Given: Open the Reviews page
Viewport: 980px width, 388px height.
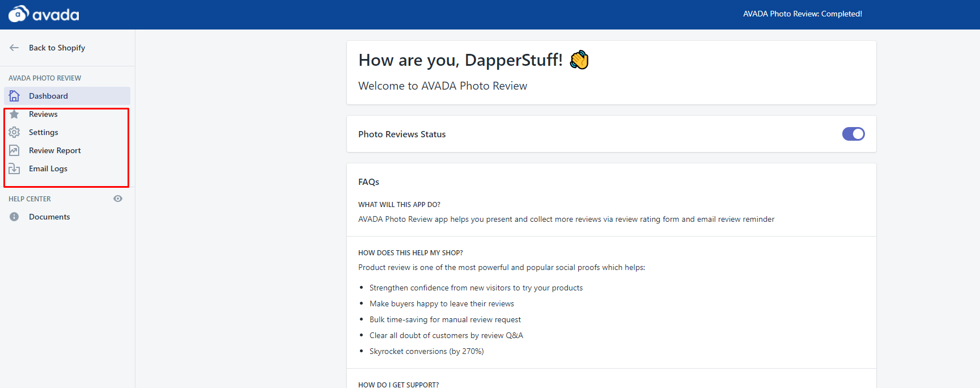Looking at the screenshot, I should [x=67, y=114].
